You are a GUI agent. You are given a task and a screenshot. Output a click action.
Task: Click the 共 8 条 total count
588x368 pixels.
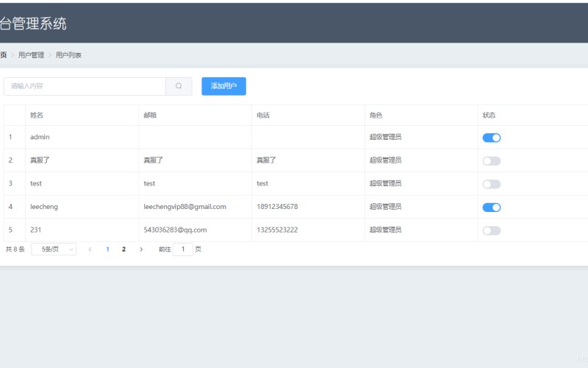pyautogui.click(x=15, y=250)
